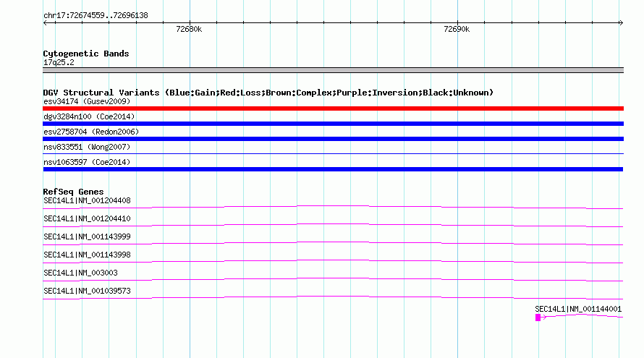Select the RefSeq Genes track title
Screen dimensions: 644x358
coord(73,192)
